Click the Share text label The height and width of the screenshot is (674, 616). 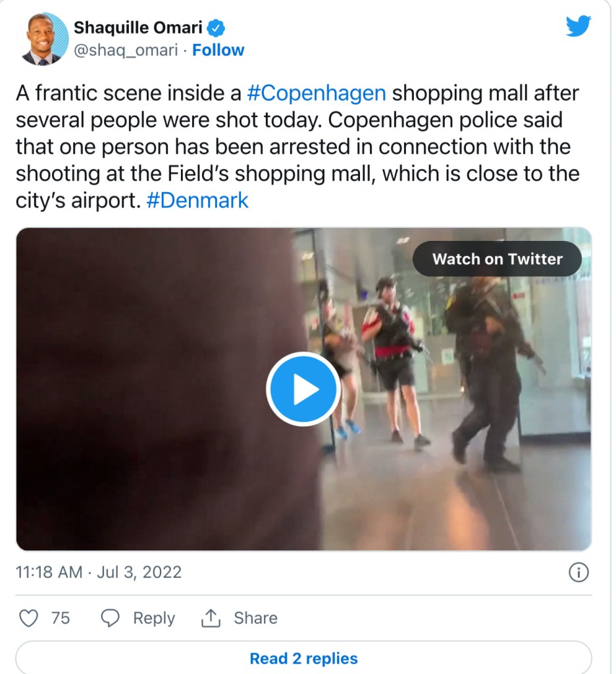pyautogui.click(x=255, y=618)
